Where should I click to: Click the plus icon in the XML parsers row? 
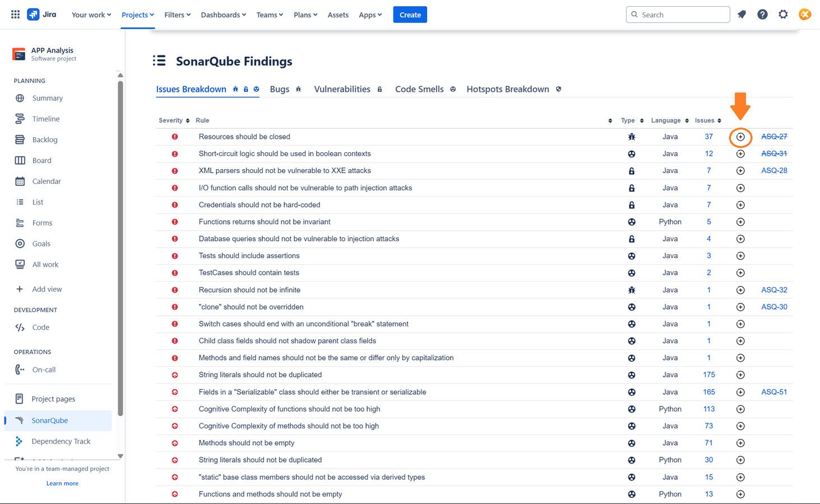pyautogui.click(x=740, y=171)
